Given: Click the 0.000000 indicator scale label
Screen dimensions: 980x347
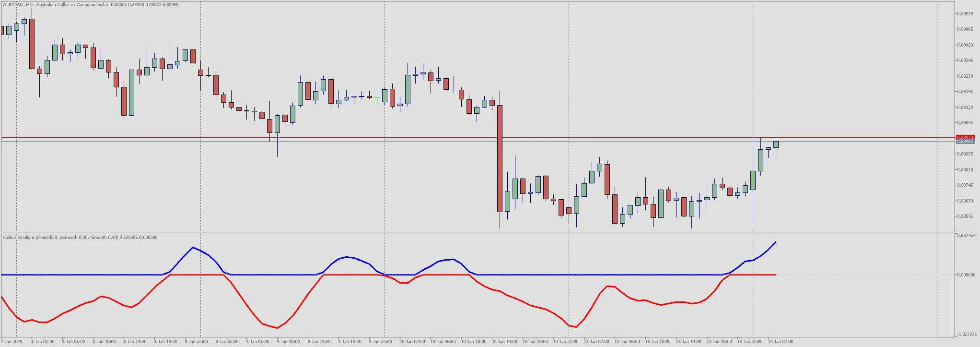Looking at the screenshot, I should (x=966, y=275).
